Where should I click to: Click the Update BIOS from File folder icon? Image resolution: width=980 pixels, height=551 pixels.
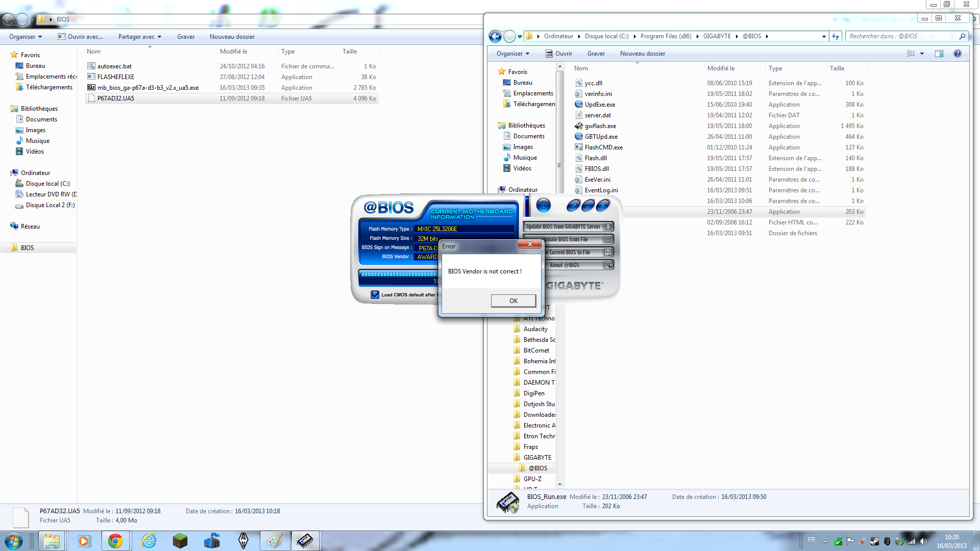click(608, 239)
